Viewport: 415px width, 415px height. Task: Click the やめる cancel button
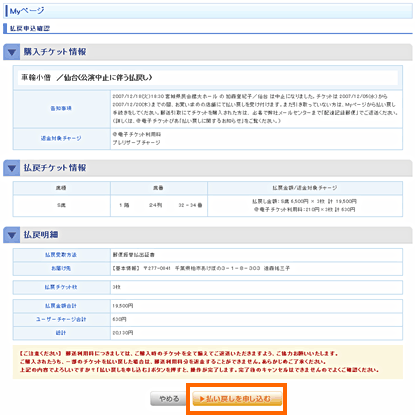pos(169,399)
